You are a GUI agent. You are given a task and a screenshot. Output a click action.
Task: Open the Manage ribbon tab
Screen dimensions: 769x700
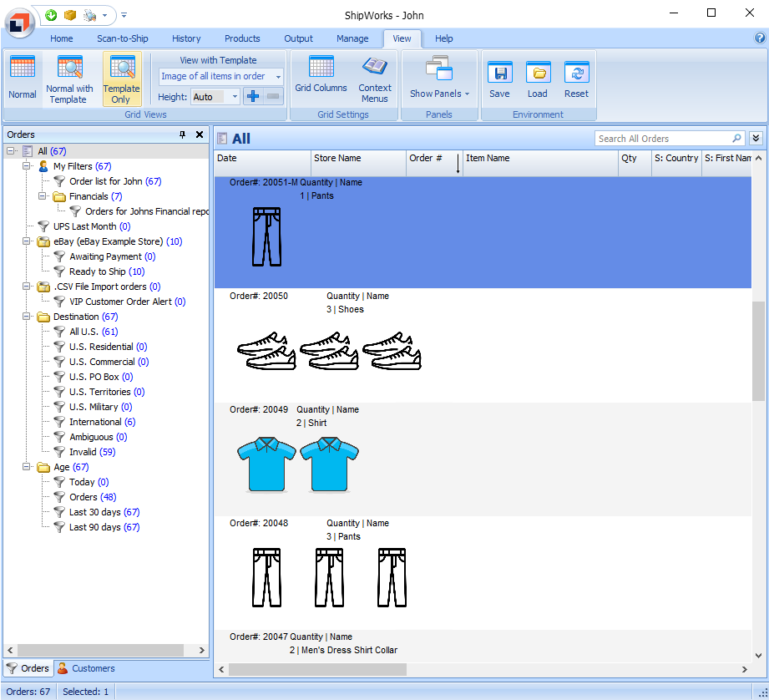coord(352,38)
